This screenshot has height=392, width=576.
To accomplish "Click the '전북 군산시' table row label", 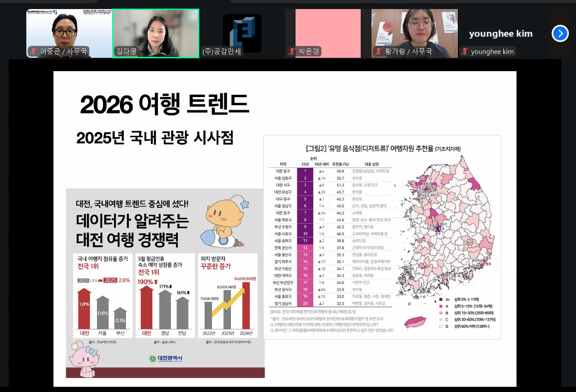I will [x=283, y=248].
